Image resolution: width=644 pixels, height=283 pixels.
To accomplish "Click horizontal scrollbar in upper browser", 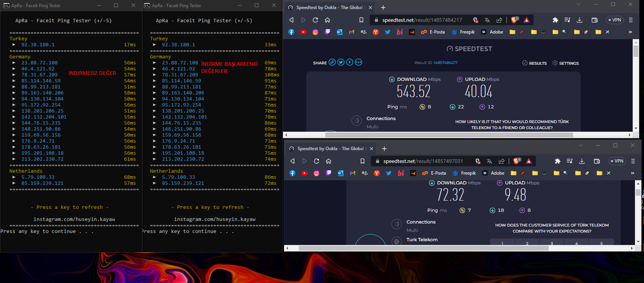I will 449,135.
